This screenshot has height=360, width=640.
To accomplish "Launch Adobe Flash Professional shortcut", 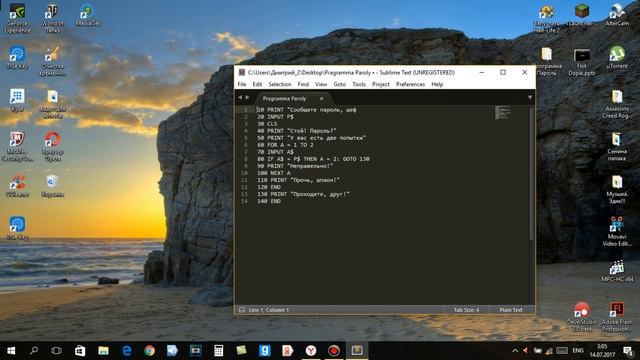I will tap(617, 317).
